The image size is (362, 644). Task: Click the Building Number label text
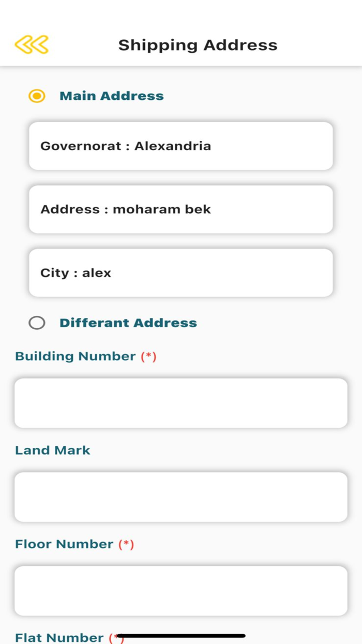tap(75, 356)
